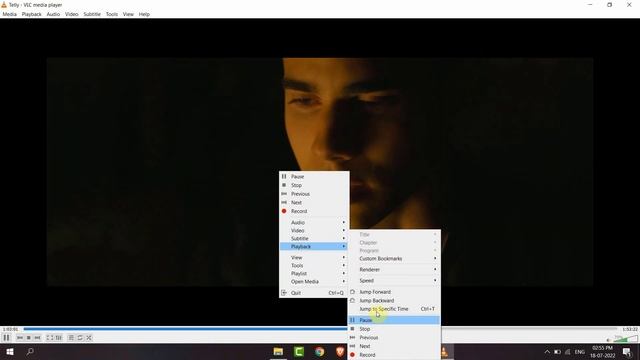Open File Explorer from the taskbar
Screen dimensions: 640x360
pyautogui.click(x=278, y=352)
